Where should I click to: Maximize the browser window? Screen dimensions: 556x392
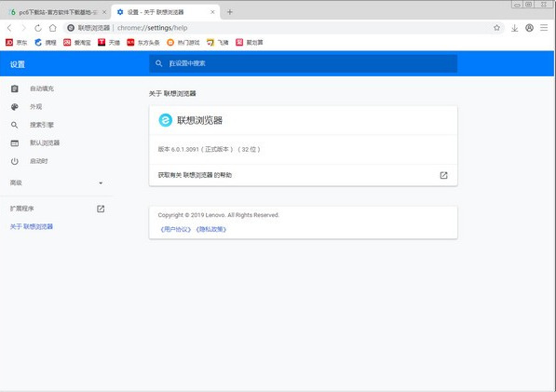coord(529,5)
